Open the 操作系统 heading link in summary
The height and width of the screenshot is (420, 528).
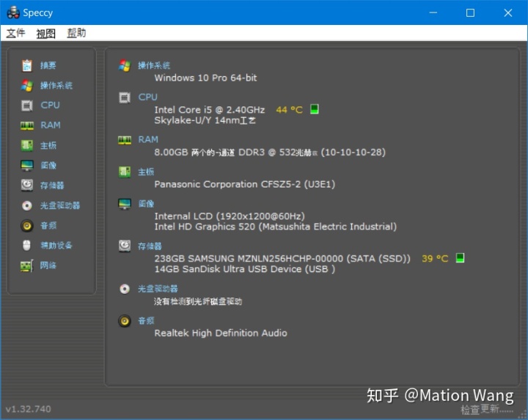coord(154,66)
